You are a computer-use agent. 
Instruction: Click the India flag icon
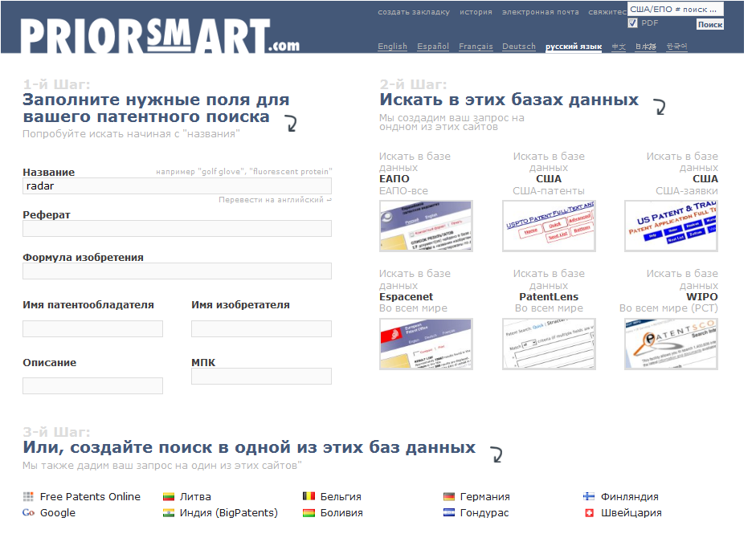(x=168, y=513)
